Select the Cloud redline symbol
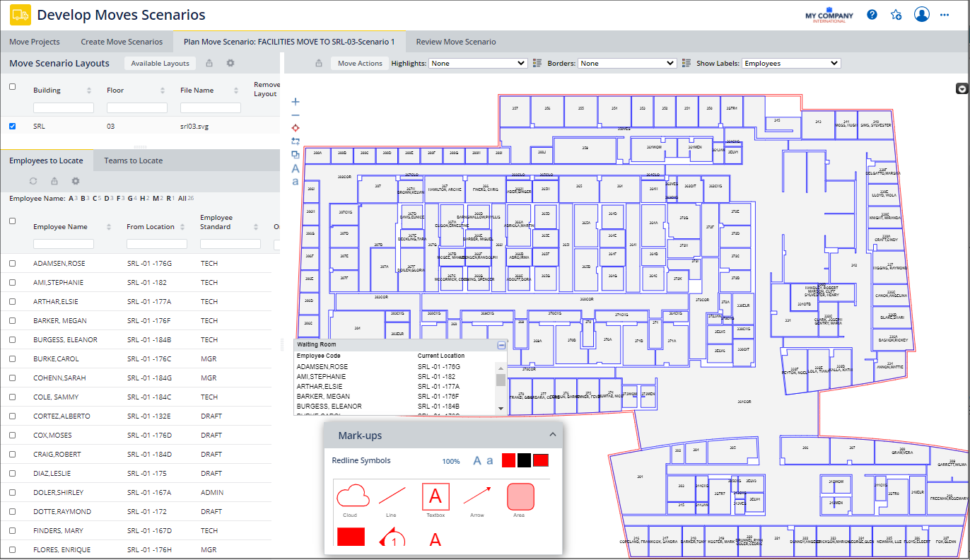 tap(353, 496)
